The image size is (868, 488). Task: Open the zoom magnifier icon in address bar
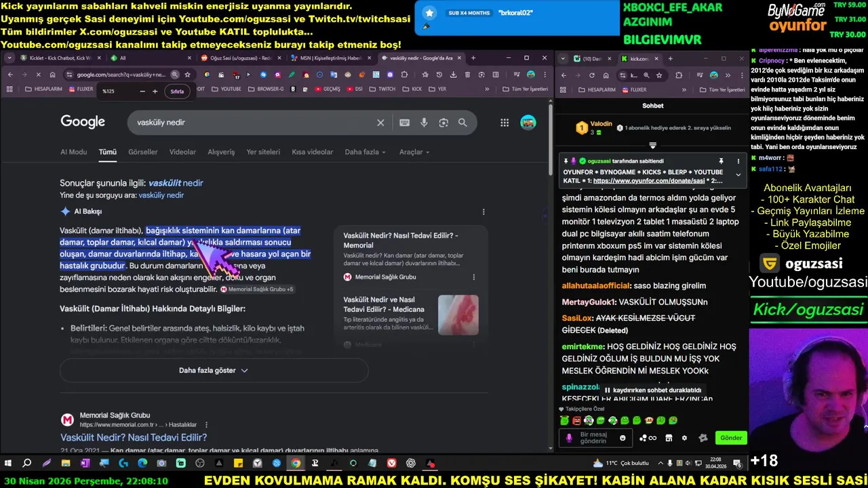pos(175,75)
